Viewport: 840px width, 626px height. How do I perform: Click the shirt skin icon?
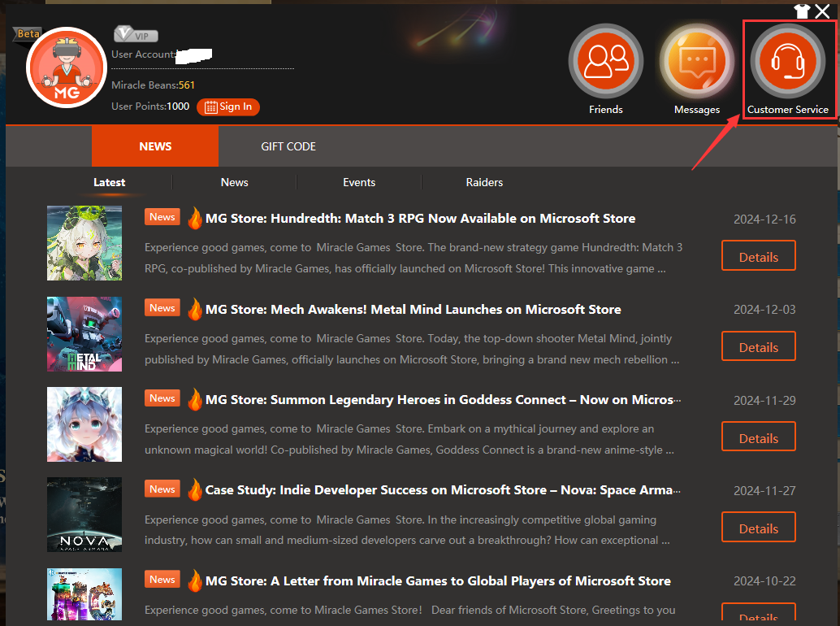[x=802, y=11]
